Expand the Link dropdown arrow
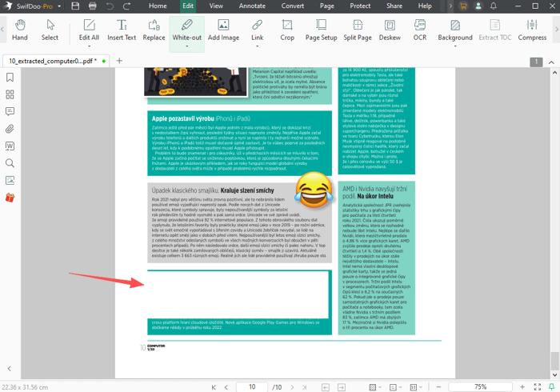The width and height of the screenshot is (560, 392). point(257,46)
